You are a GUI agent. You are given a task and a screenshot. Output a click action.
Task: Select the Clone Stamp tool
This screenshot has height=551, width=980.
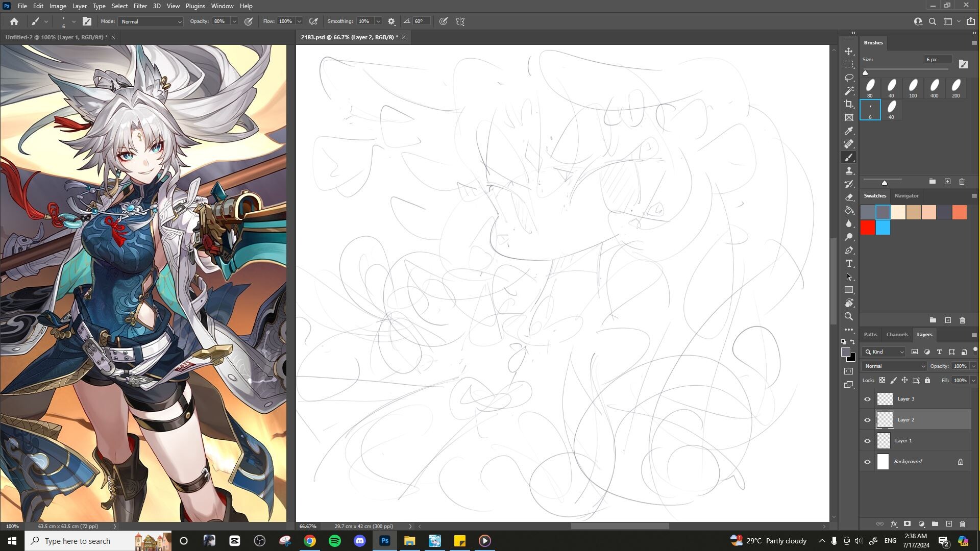[849, 171]
